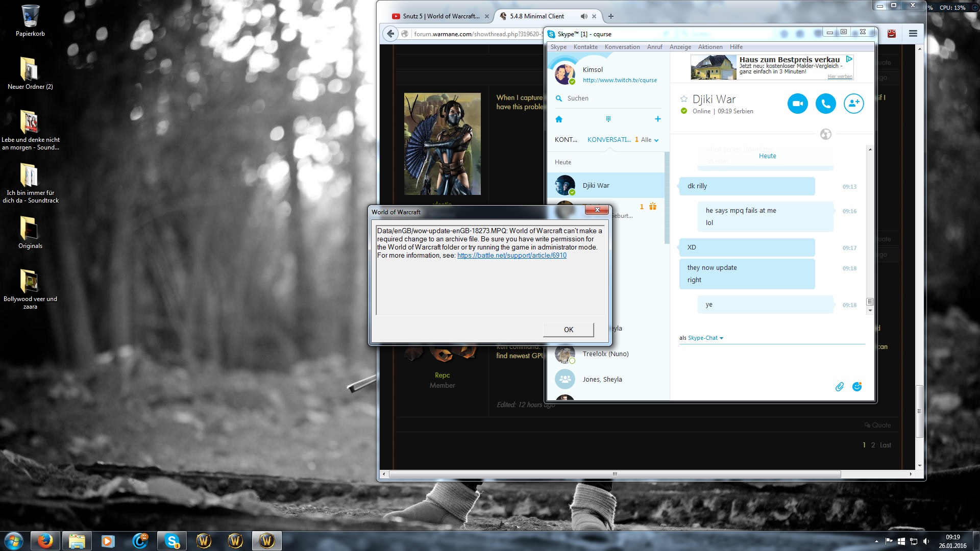Open the Alle filter dropdown in Skype
The width and height of the screenshot is (980, 551).
pos(649,140)
